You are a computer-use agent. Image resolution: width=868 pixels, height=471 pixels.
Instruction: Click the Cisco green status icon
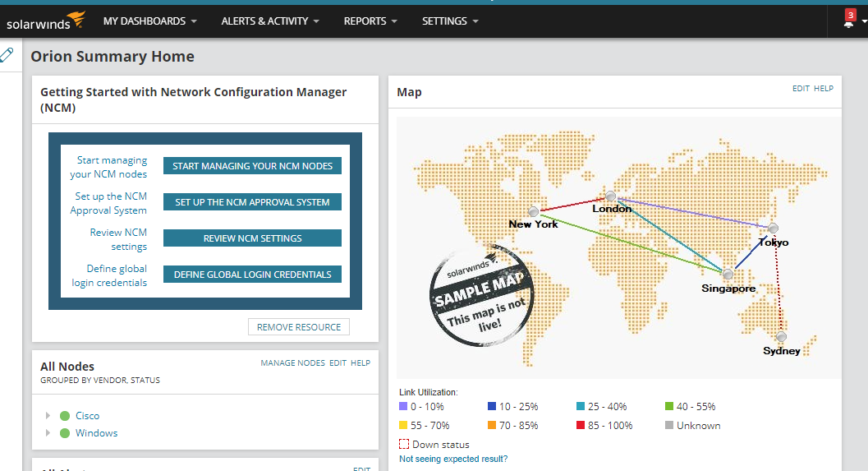click(65, 416)
